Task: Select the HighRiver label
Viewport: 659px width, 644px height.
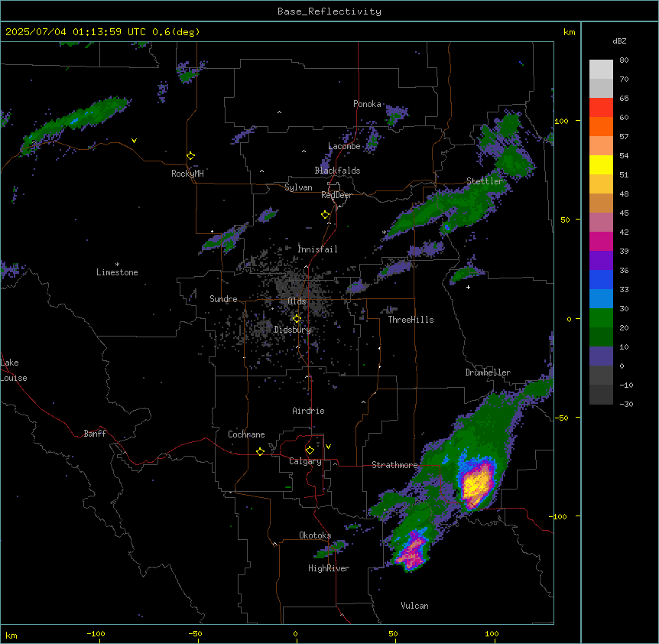Action: tap(329, 568)
